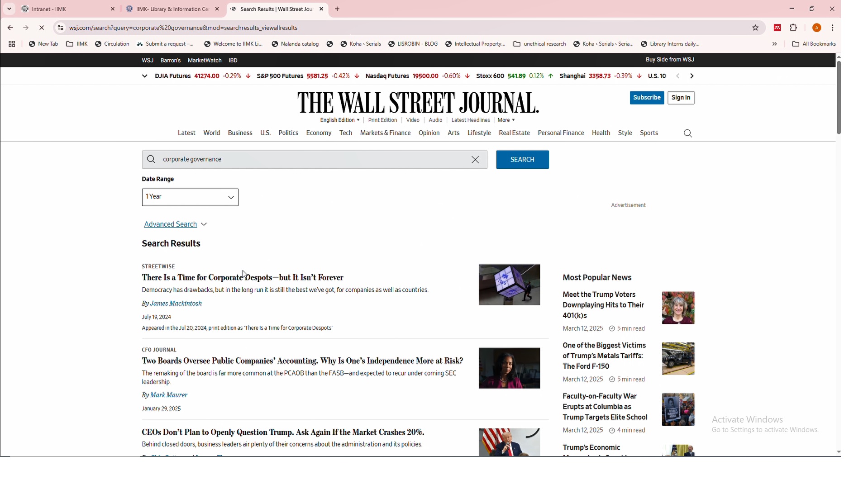Screen dimensions: 868x494
Task: Clear the search query with X icon
Action: (475, 160)
